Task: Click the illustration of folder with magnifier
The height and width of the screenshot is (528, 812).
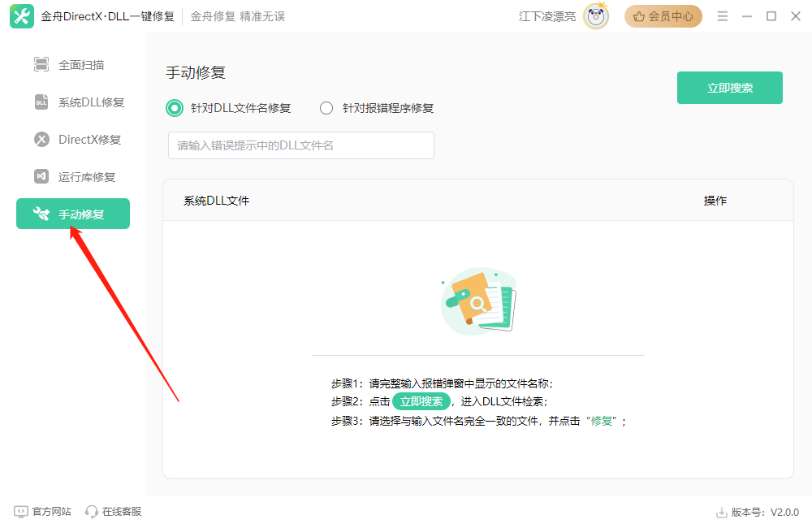Action: pyautogui.click(x=478, y=302)
